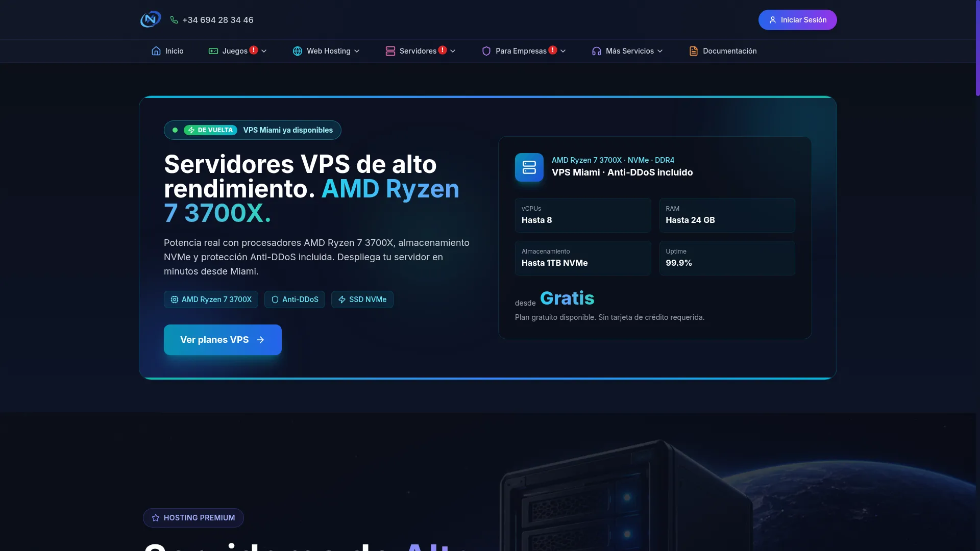
Task: Click the page vertical scrollbar thumb
Action: pos(977,48)
